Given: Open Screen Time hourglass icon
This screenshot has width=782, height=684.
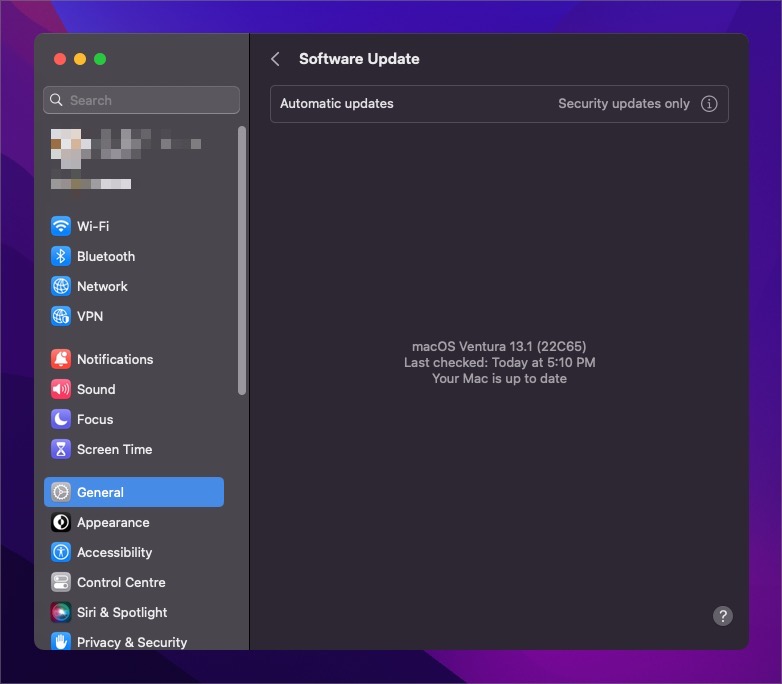Looking at the screenshot, I should click(x=61, y=449).
